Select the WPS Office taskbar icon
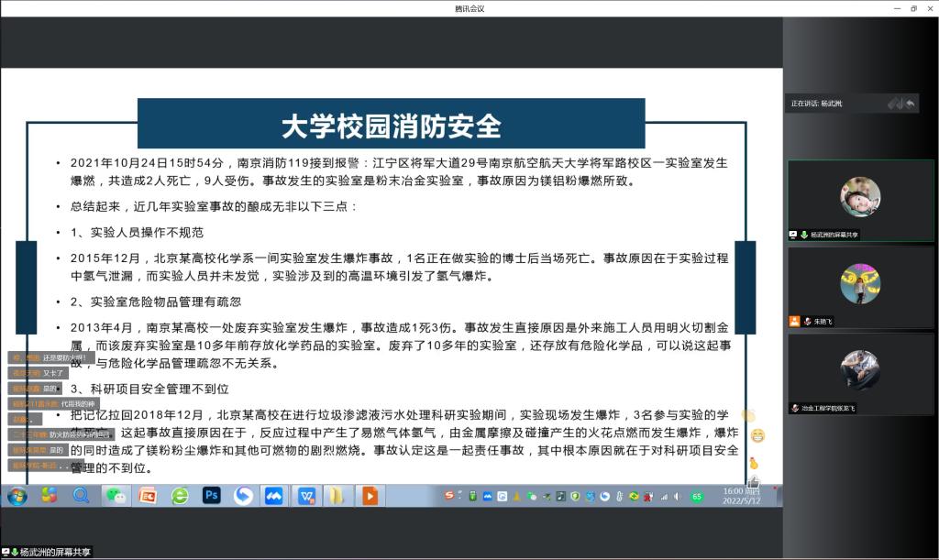Screen dimensions: 939x560 pyautogui.click(x=305, y=496)
